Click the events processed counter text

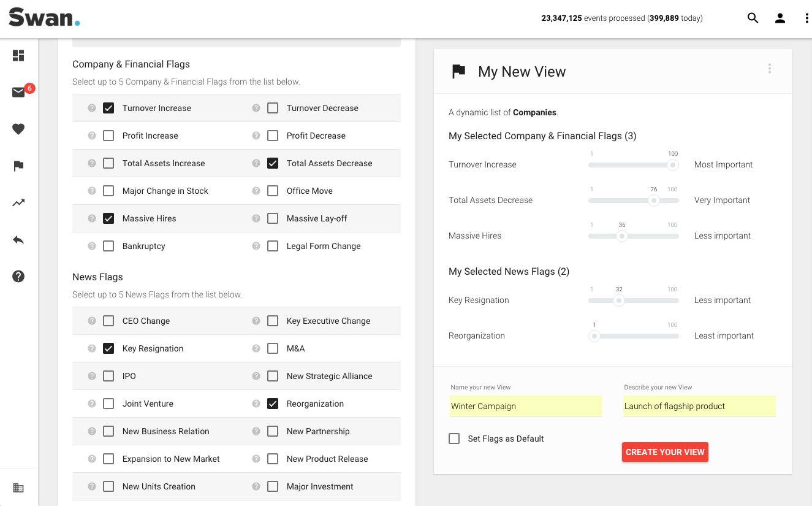[622, 18]
